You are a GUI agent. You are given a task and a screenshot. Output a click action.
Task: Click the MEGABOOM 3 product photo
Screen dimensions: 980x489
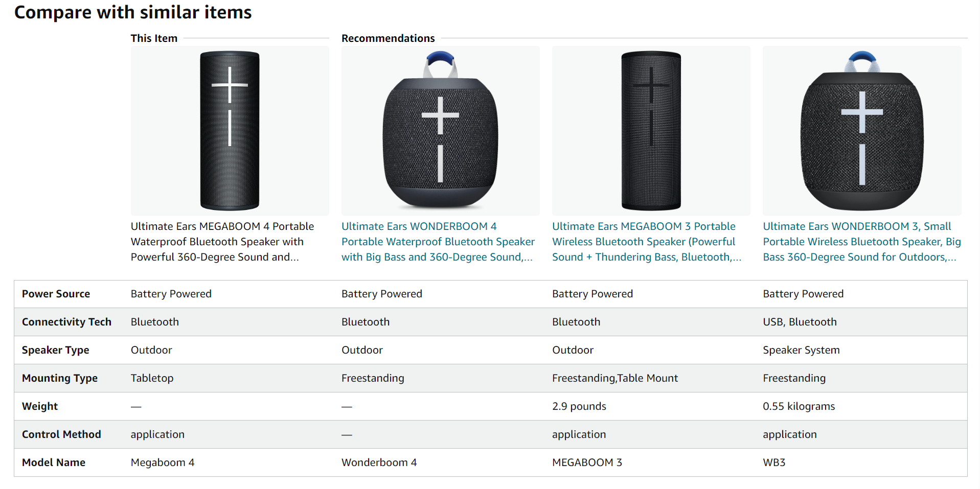[x=651, y=130]
